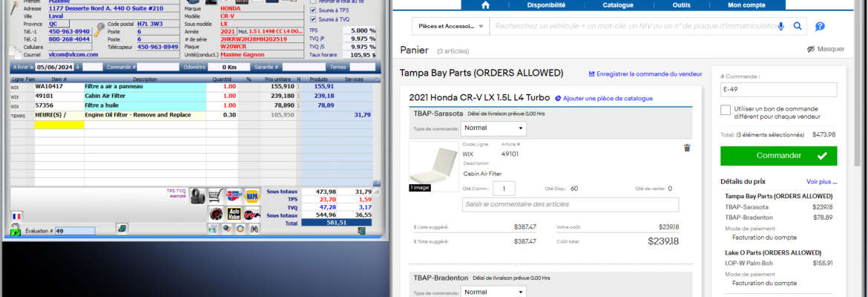The image size is (868, 297).
Task: Click the Total amount 581,51
Action: [x=338, y=223]
